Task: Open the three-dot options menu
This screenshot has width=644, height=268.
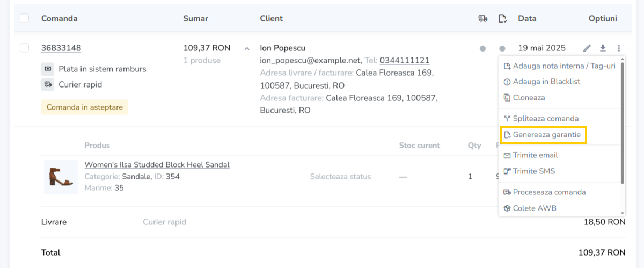Action: pyautogui.click(x=619, y=48)
